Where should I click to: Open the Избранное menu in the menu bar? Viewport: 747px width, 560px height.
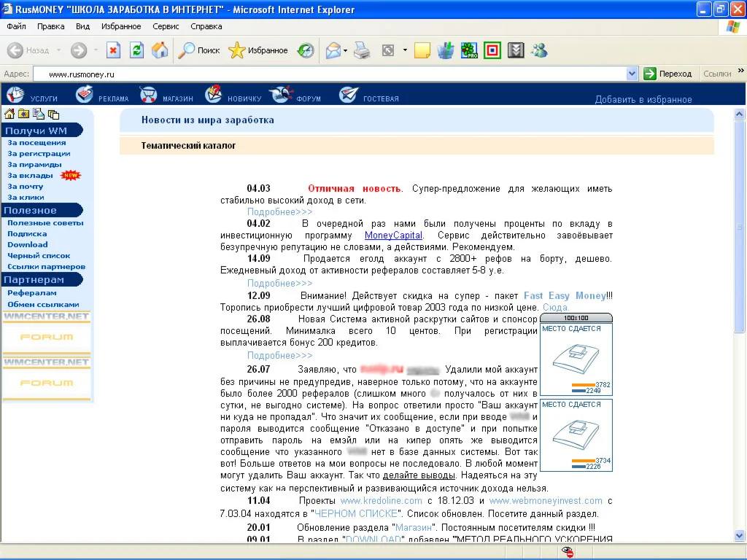pyautogui.click(x=121, y=26)
